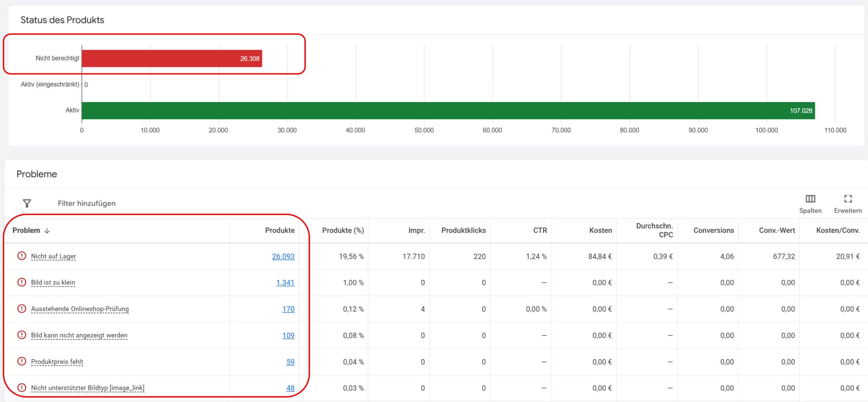Sort by the Produkte column header

[280, 230]
